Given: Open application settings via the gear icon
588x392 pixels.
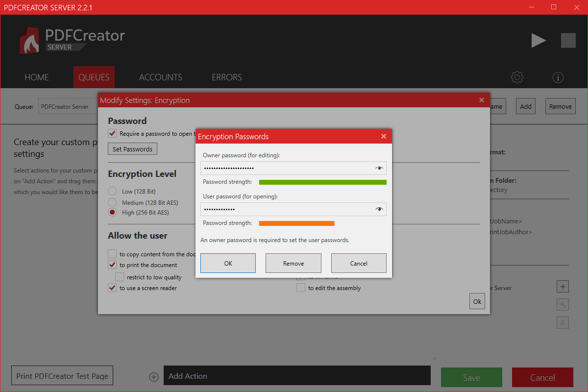Looking at the screenshot, I should 517,77.
